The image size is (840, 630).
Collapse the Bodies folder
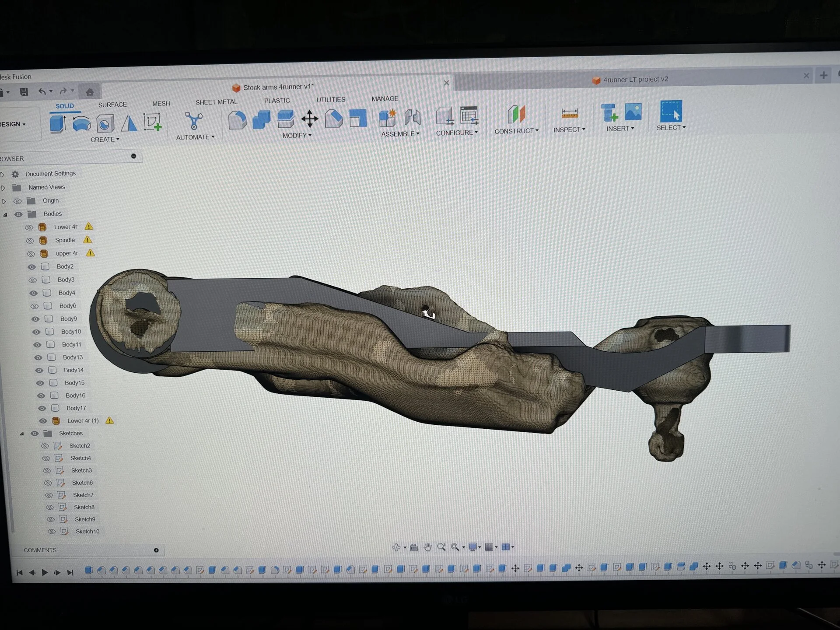(x=6, y=214)
